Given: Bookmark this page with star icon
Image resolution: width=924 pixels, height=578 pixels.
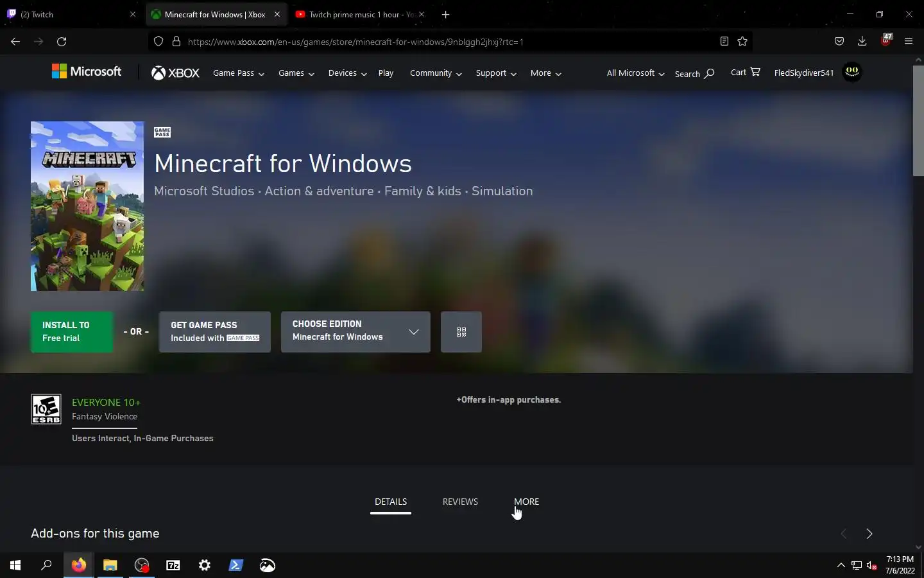Looking at the screenshot, I should (x=742, y=41).
